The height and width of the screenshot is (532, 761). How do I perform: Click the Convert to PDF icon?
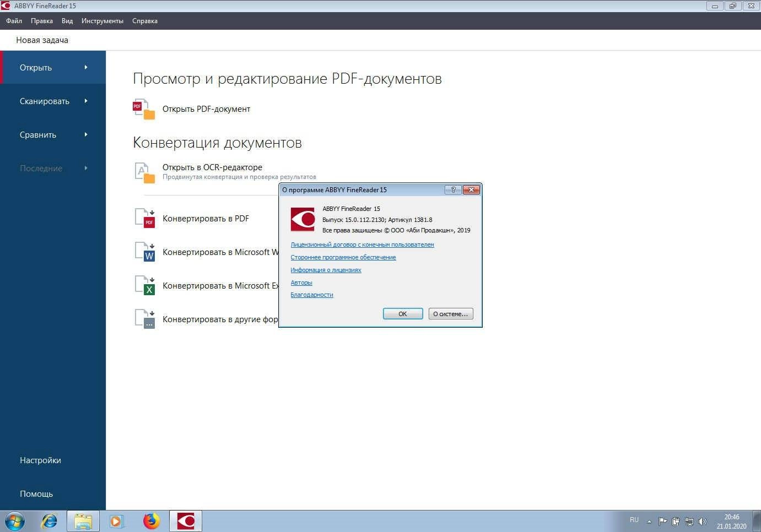(145, 218)
